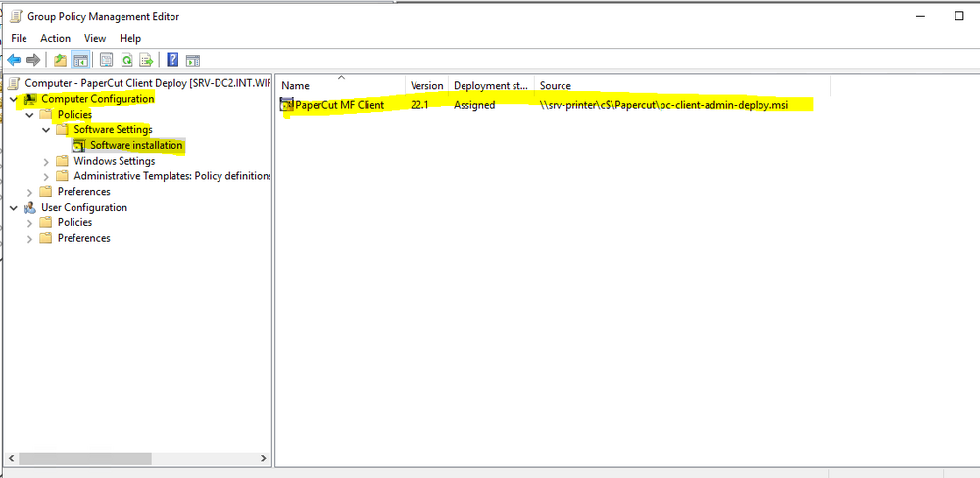Select Preferences label under User Configuration
This screenshot has height=478, width=980.
pyautogui.click(x=83, y=238)
